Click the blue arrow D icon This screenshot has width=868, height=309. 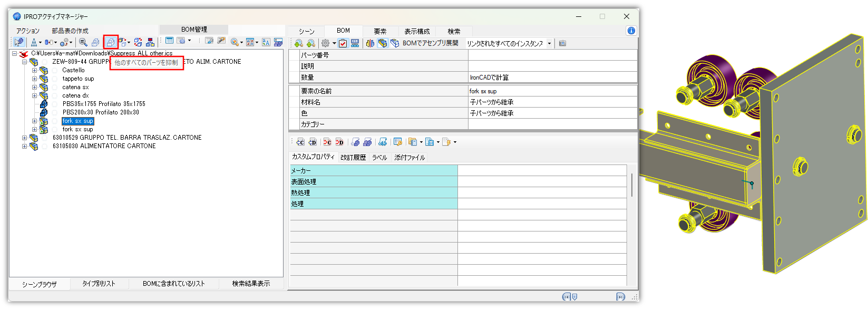[313, 142]
